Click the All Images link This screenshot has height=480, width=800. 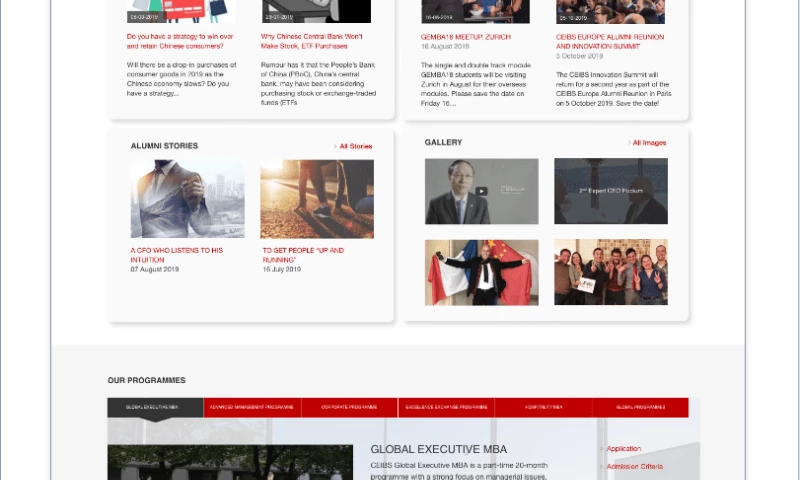(x=649, y=143)
